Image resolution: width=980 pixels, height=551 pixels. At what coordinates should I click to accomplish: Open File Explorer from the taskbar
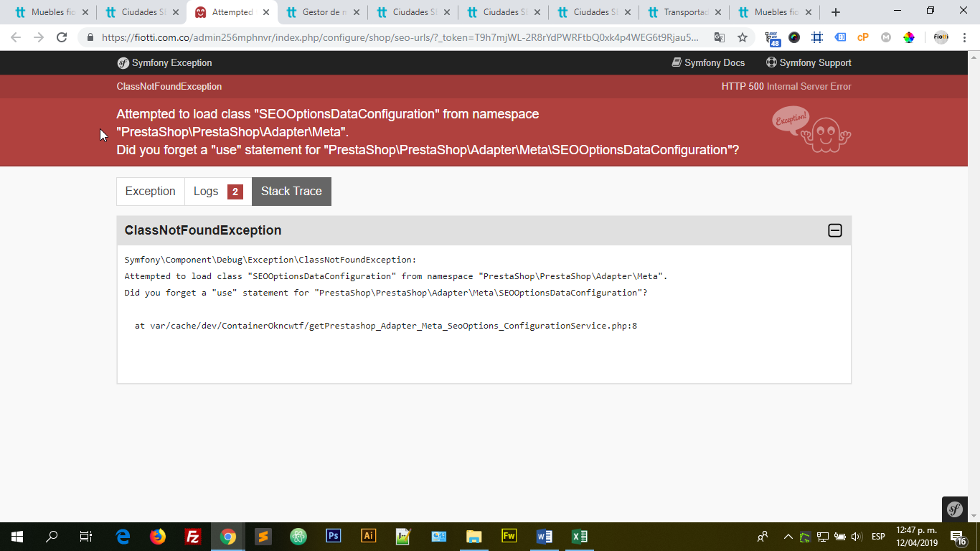(x=474, y=537)
